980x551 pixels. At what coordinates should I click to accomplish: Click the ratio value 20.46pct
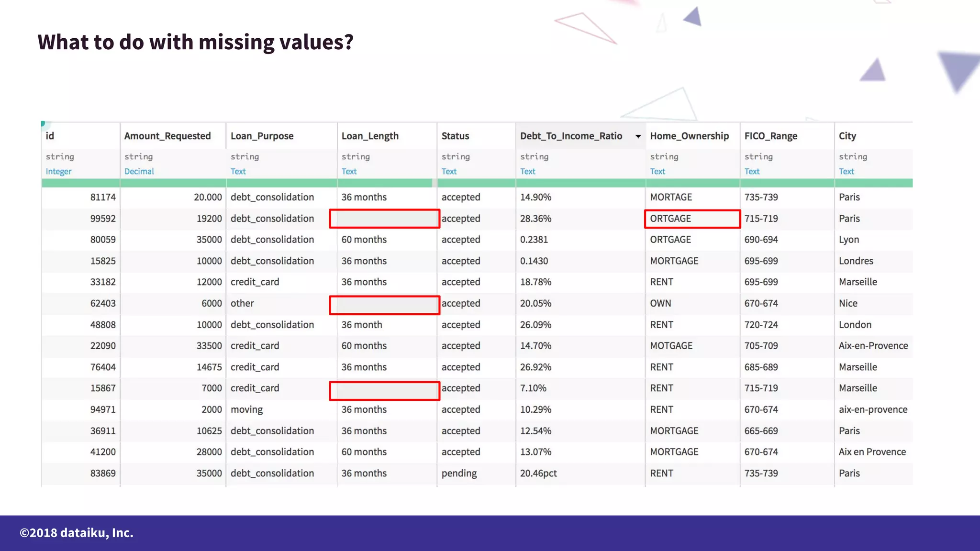pos(538,473)
